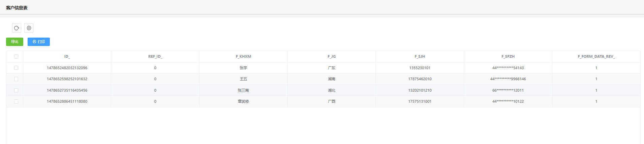644x144 pixels.
Task: Click the blue 打印 print button
Action: (x=39, y=42)
